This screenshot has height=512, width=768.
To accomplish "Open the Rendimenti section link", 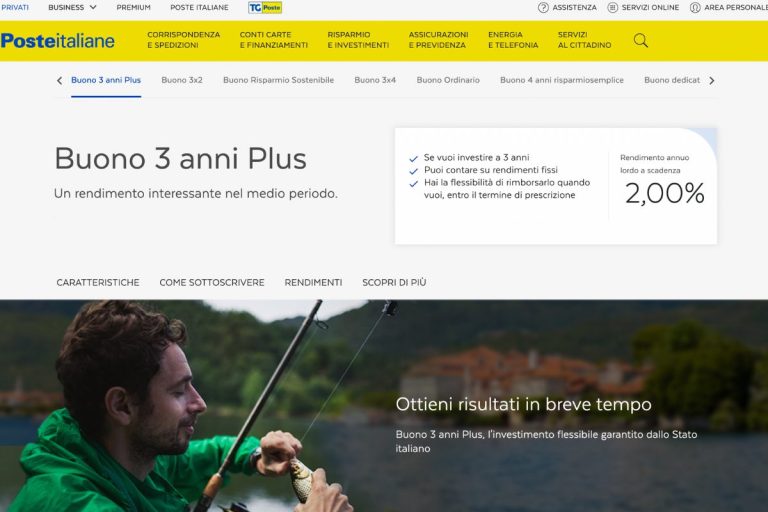I will 313,282.
